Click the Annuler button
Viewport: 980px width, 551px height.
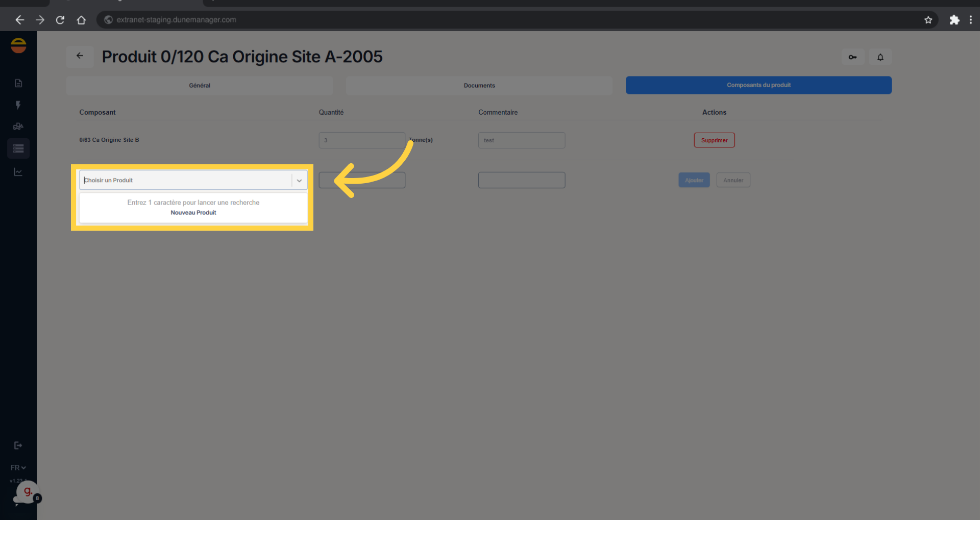(733, 180)
